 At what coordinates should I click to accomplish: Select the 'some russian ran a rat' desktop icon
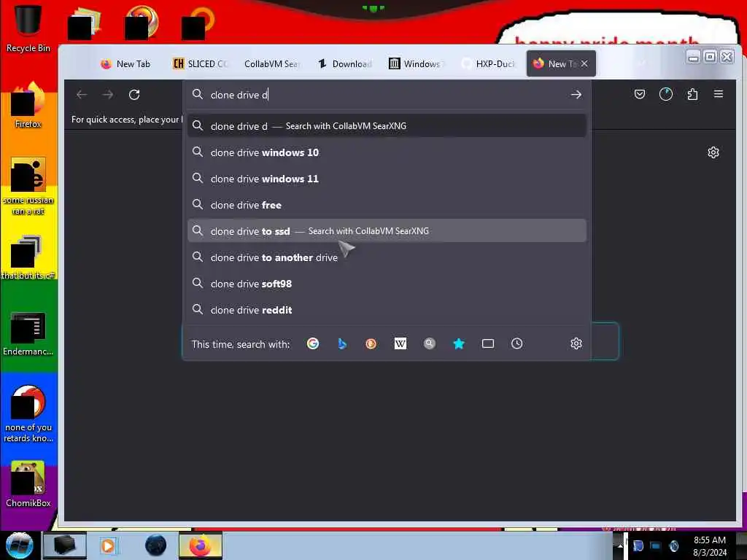pos(28,186)
